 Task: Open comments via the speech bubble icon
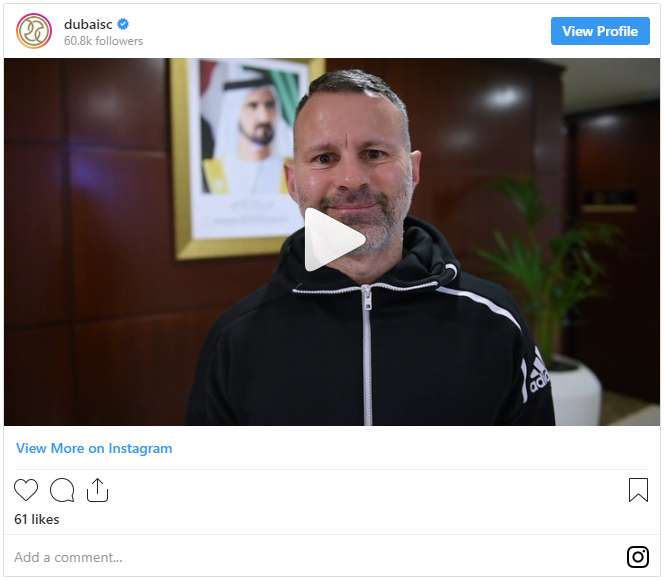pyautogui.click(x=62, y=490)
